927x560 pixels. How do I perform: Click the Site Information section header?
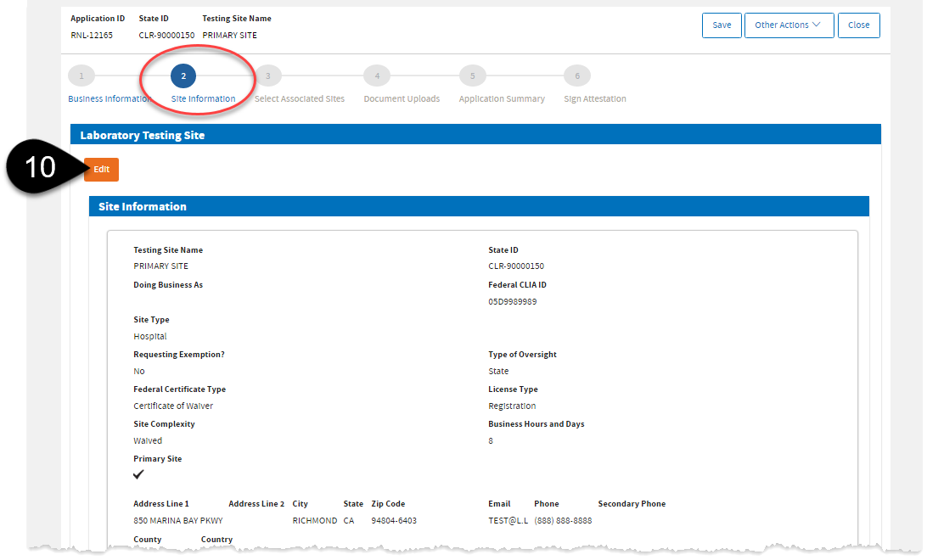(x=143, y=206)
